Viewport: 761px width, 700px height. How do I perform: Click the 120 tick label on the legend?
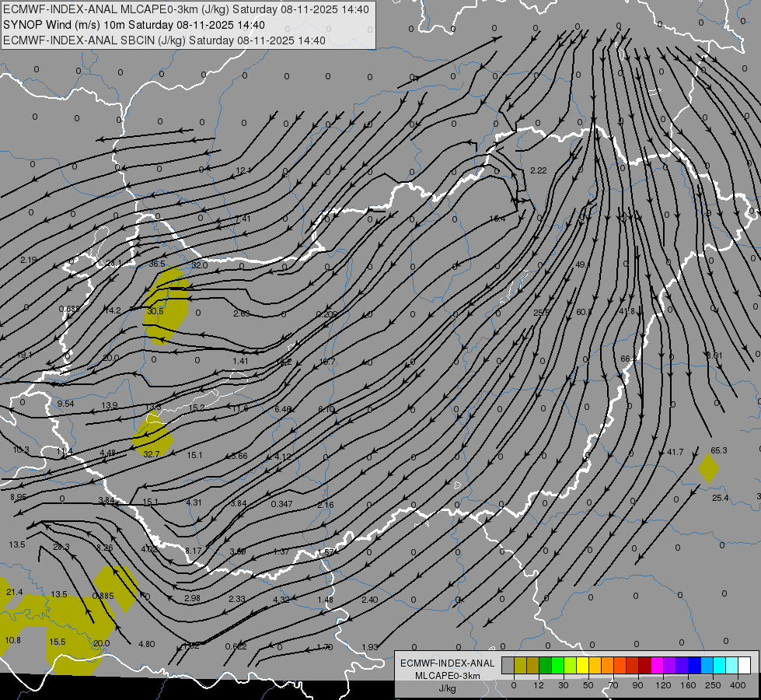click(663, 685)
